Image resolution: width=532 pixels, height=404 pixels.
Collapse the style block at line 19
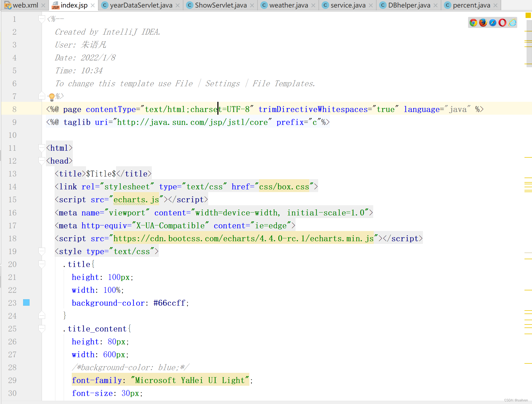tap(42, 251)
